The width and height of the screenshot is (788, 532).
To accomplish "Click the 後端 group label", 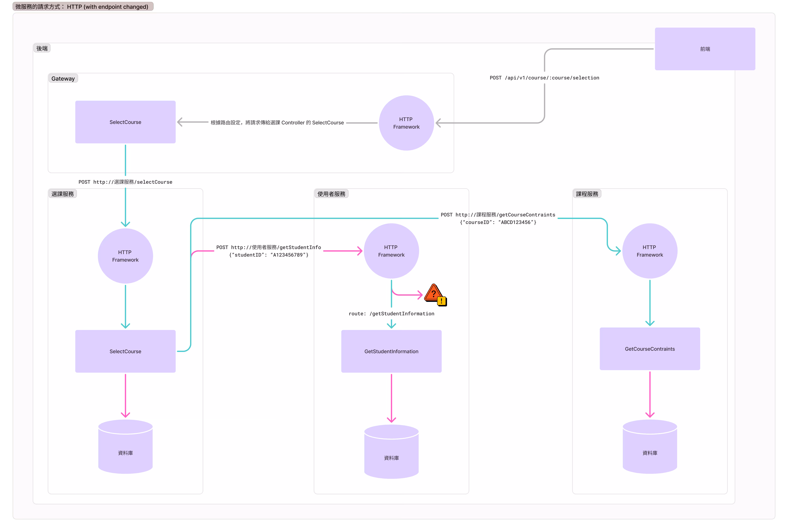I will point(42,48).
